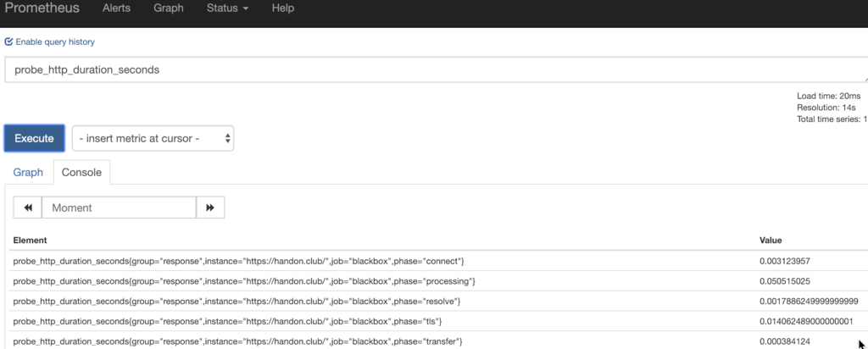This screenshot has width=868, height=349.
Task: Expand the Status dropdown menu
Action: (227, 8)
